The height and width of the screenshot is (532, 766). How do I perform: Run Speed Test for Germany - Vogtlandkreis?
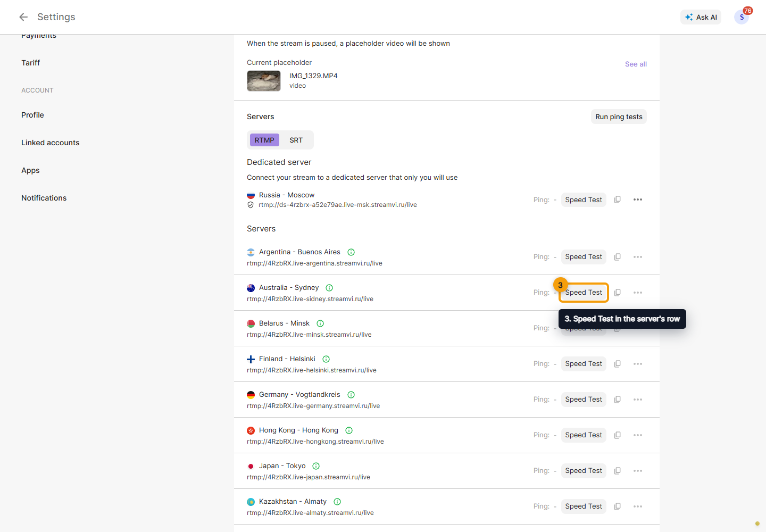click(584, 400)
